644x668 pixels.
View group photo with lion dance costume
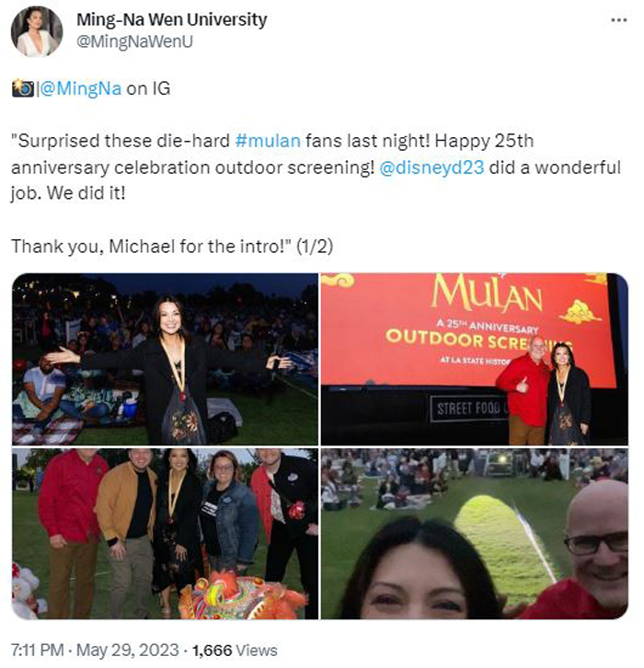(x=166, y=534)
